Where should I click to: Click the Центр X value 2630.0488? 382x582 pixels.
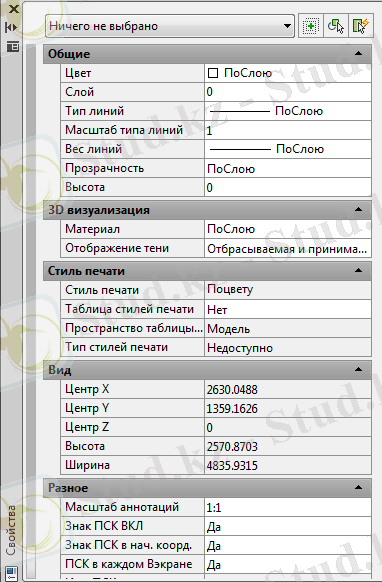[x=288, y=389]
